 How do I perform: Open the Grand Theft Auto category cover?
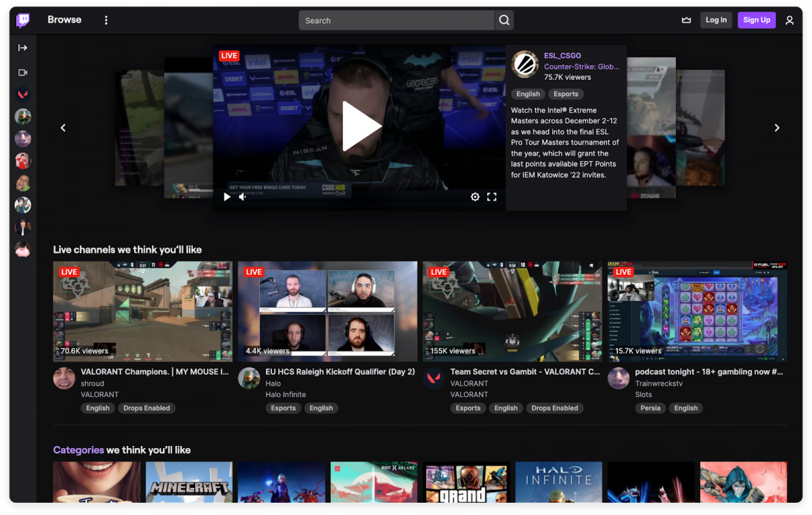466,483
